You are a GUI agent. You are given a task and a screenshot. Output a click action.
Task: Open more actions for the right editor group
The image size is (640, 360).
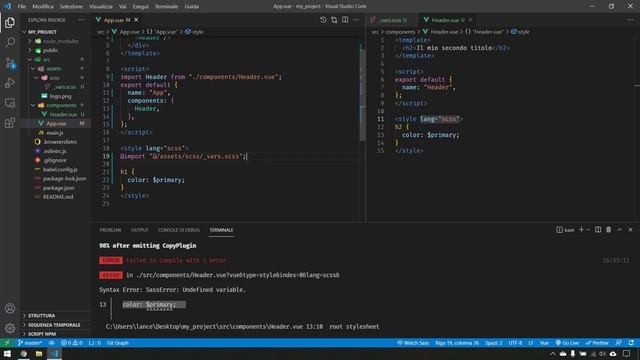click(x=630, y=20)
